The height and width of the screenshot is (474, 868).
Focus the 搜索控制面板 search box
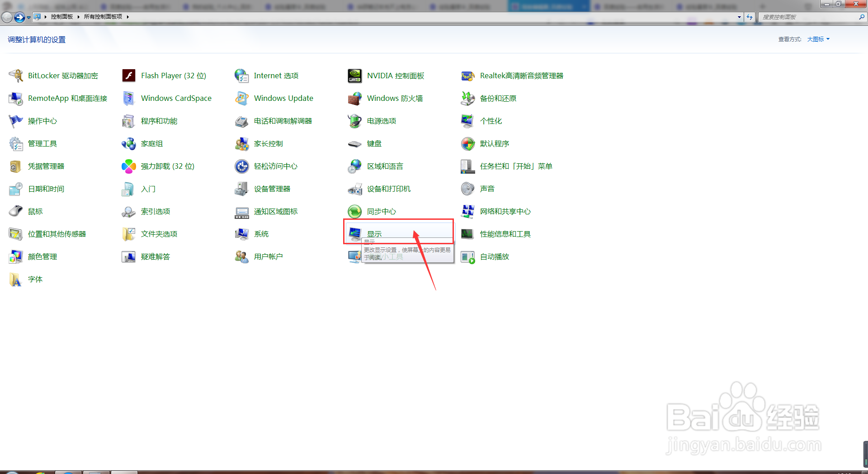809,17
